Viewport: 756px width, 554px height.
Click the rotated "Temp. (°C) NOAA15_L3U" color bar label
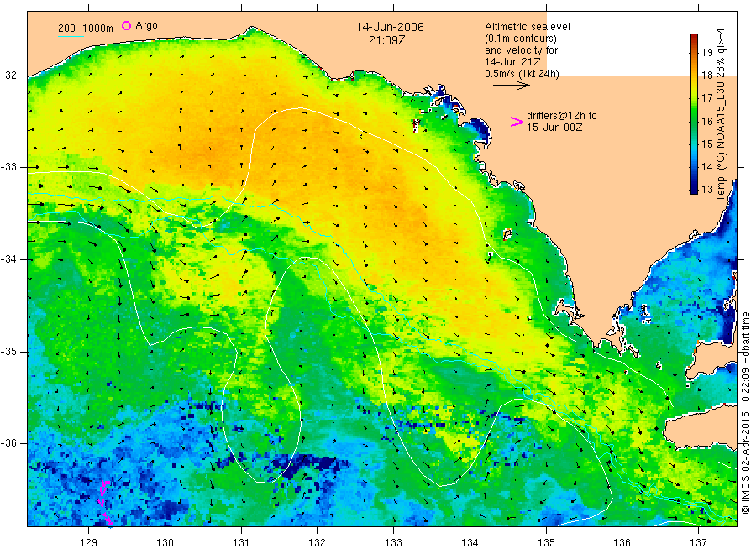(x=721, y=141)
